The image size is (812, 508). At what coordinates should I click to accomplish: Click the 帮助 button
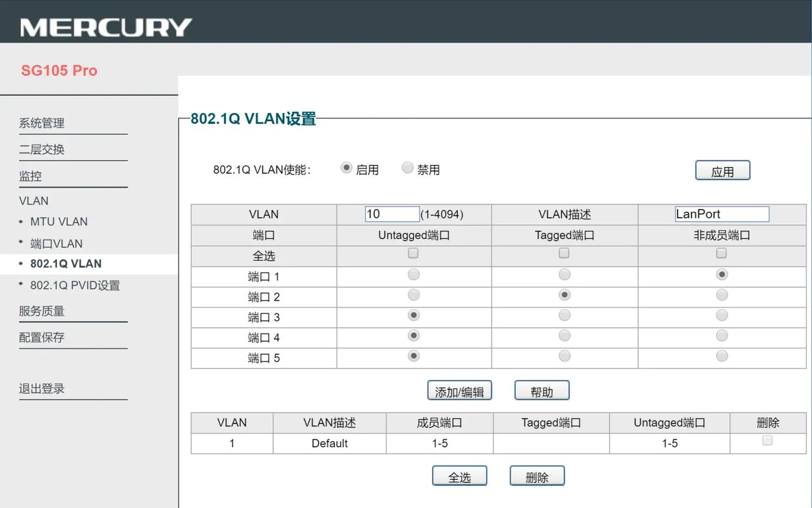click(x=542, y=391)
